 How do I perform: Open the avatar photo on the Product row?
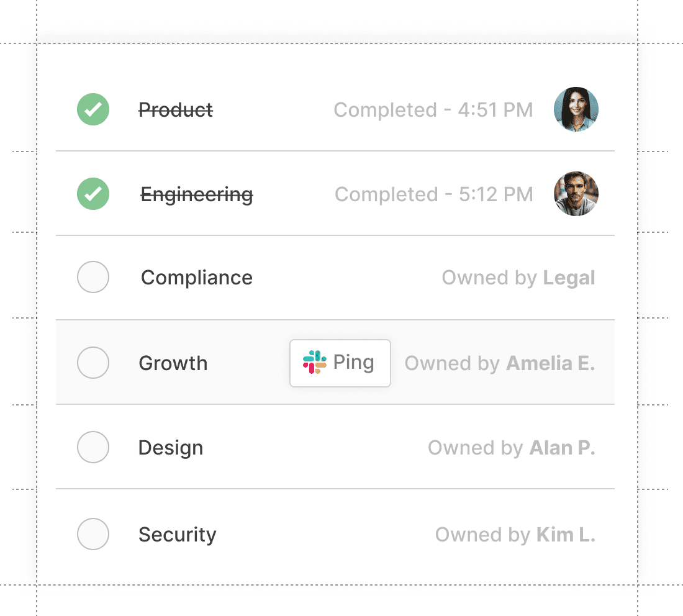pyautogui.click(x=576, y=109)
